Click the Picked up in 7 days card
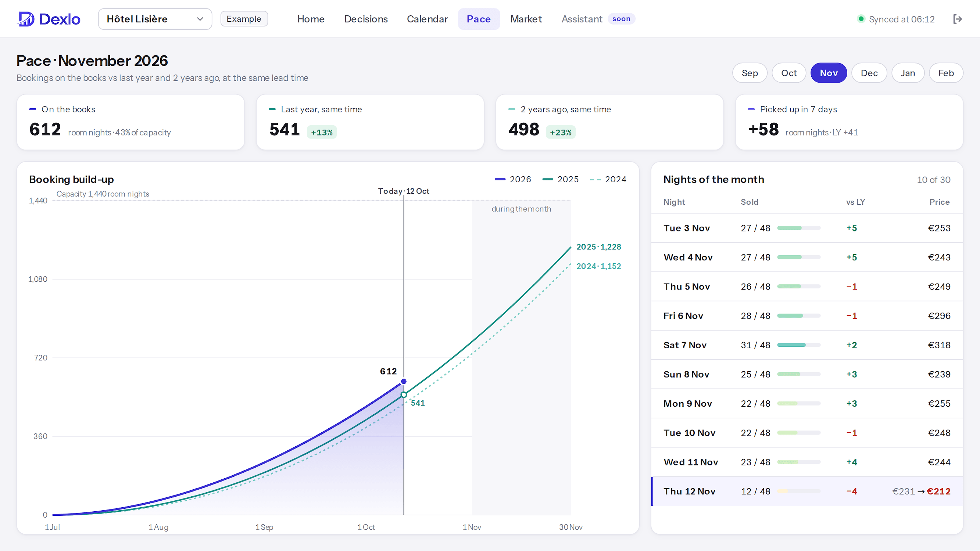This screenshot has height=551, width=980. (849, 122)
